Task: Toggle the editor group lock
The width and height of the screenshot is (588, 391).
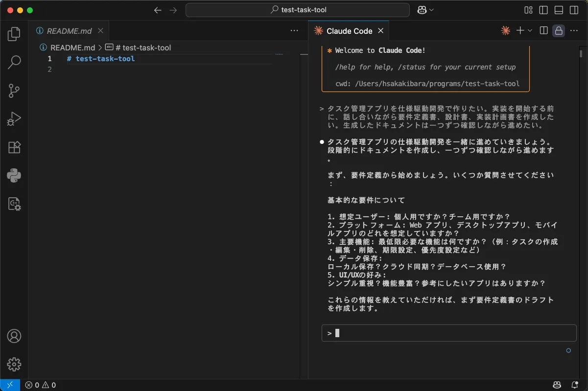Action: click(x=559, y=31)
